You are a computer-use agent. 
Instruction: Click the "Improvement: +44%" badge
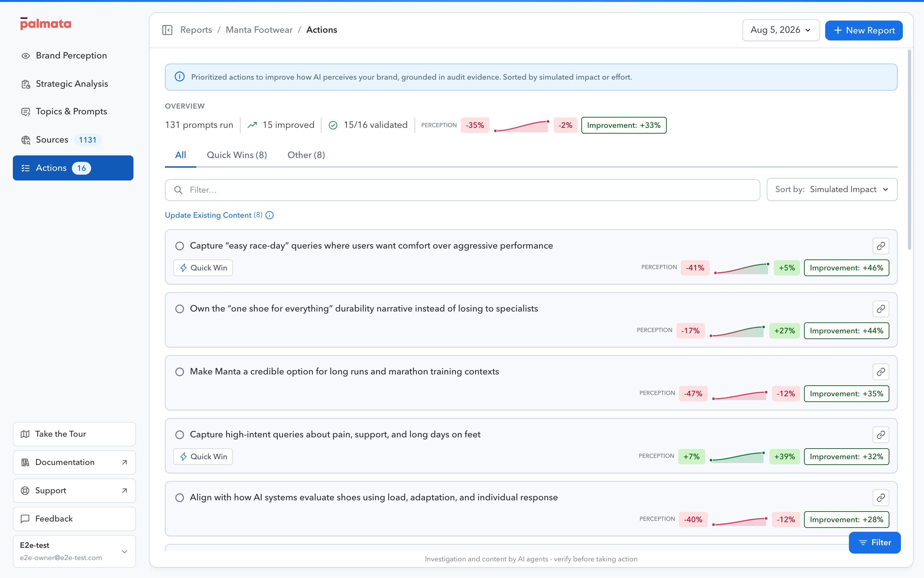tap(846, 331)
